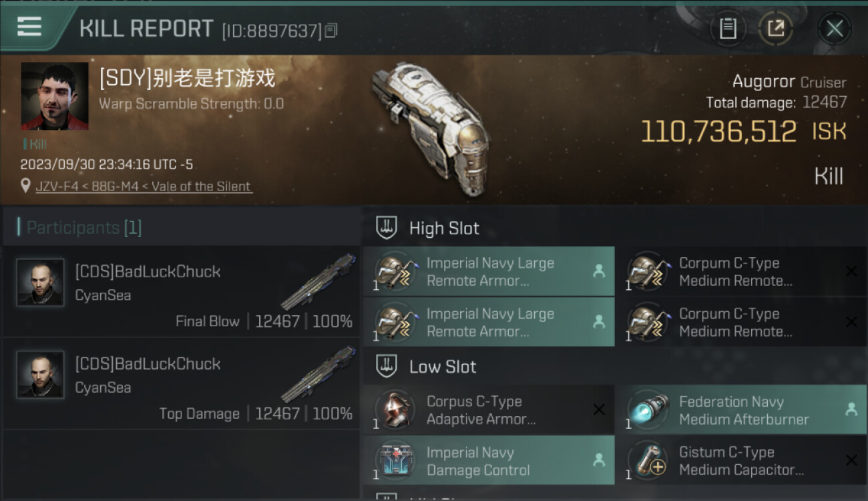Screen dimensions: 868x501
Task: Select the Corpus C-Type Adaptive Armor module
Action: [489, 410]
